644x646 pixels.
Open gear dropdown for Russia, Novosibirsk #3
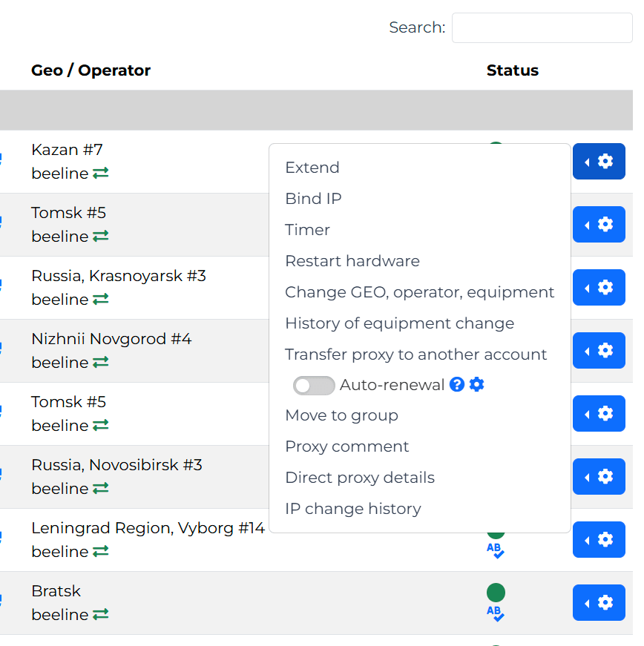(x=599, y=476)
